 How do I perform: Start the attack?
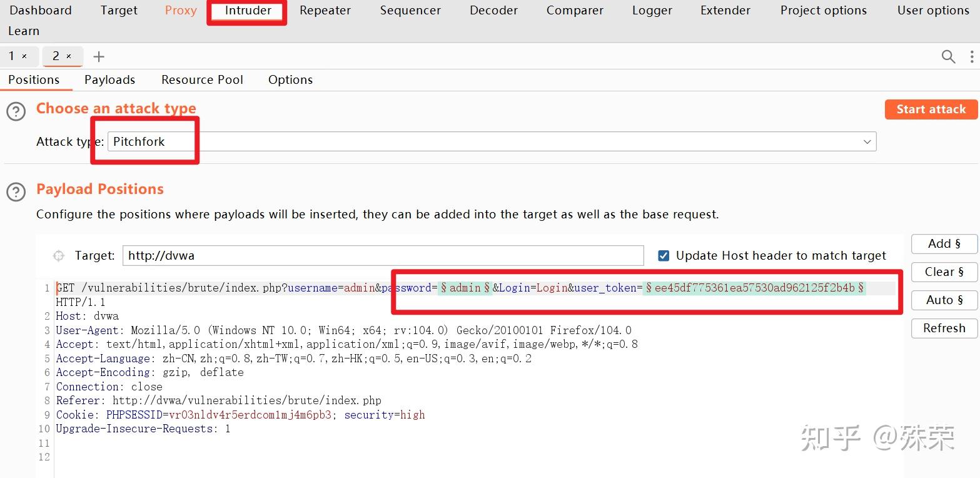pyautogui.click(x=931, y=109)
